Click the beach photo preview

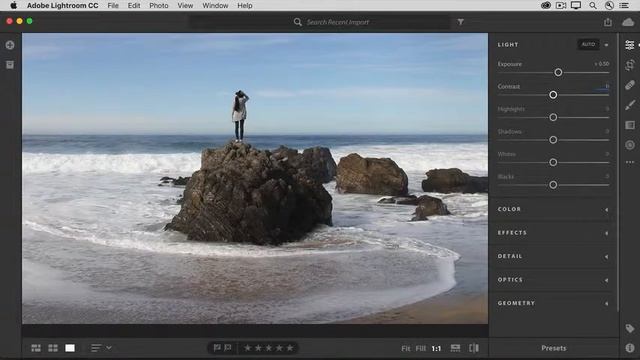pyautogui.click(x=255, y=179)
